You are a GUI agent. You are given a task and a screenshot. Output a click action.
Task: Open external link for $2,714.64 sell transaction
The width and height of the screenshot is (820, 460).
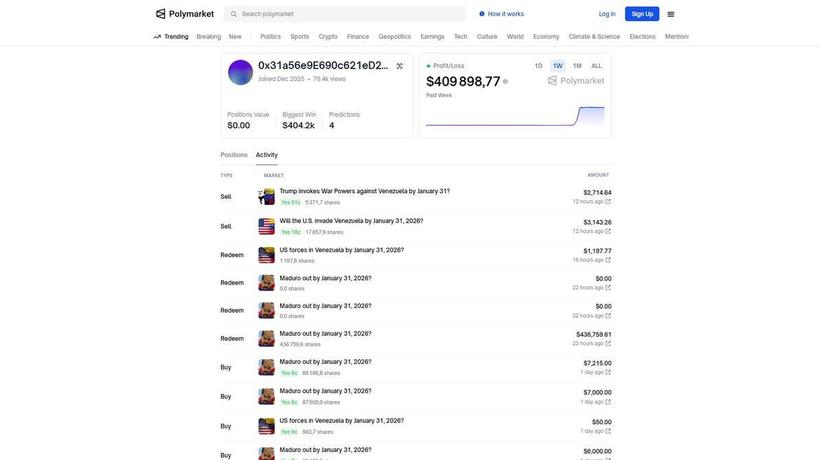pyautogui.click(x=608, y=202)
